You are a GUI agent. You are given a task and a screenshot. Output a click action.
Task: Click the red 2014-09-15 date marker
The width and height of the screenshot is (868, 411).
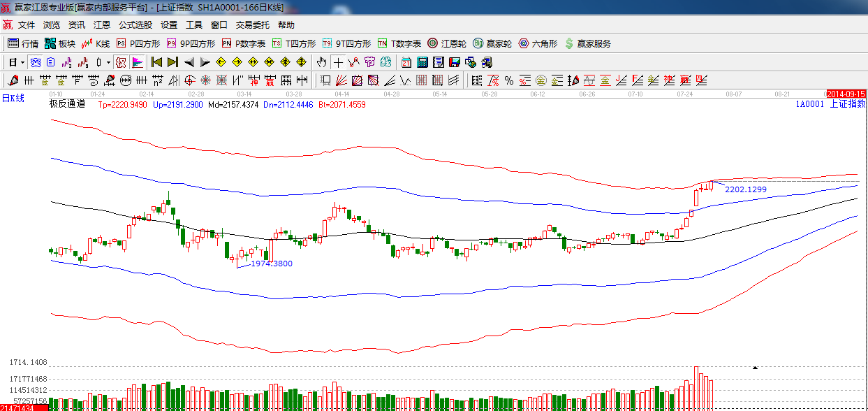846,94
